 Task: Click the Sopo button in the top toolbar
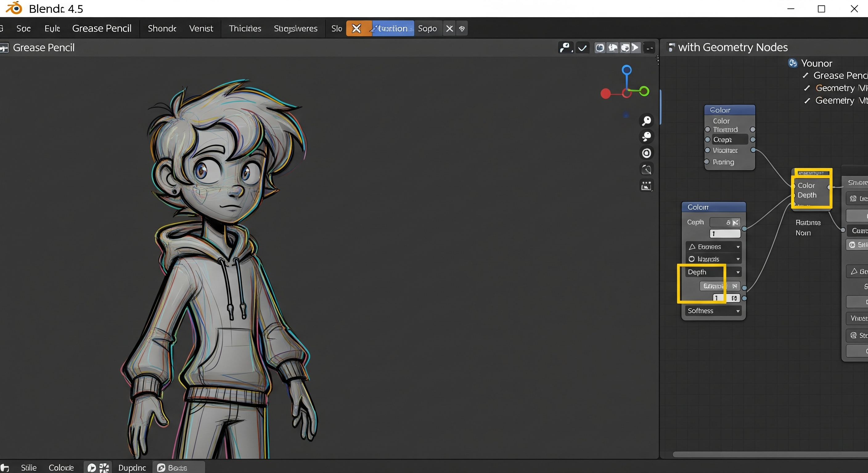click(x=428, y=28)
